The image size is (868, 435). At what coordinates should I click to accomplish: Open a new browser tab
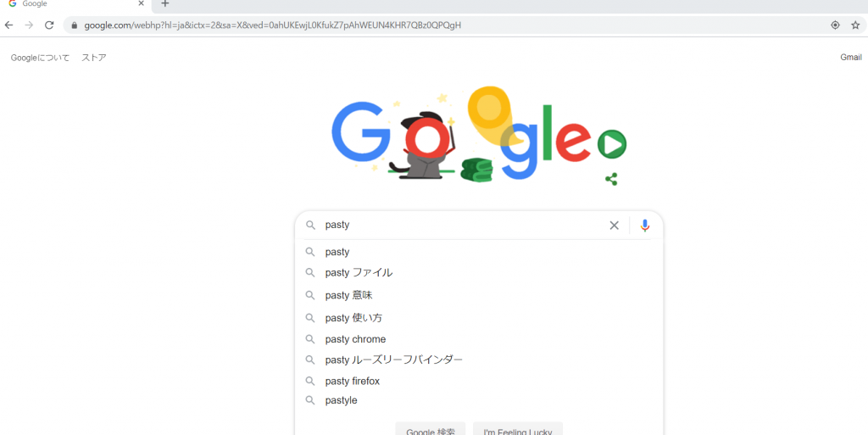click(x=165, y=4)
